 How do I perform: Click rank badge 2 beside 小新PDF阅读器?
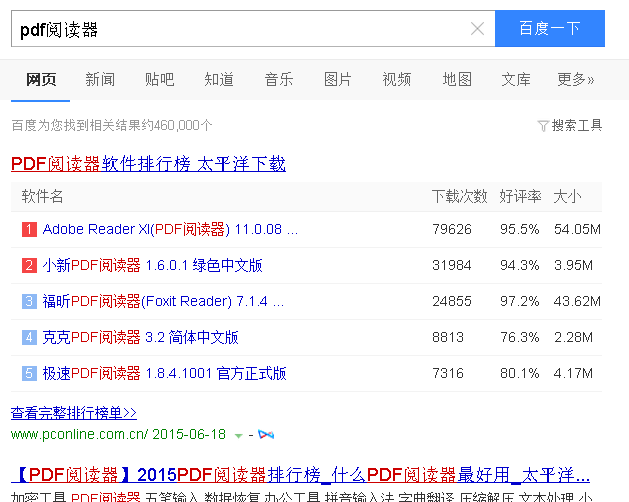(x=29, y=266)
